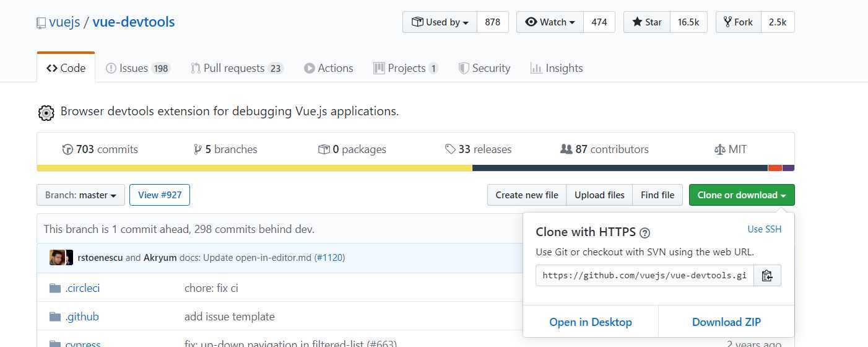Open commit docs: Update open-in-editor.md
This screenshot has width=868, height=347.
(246, 258)
